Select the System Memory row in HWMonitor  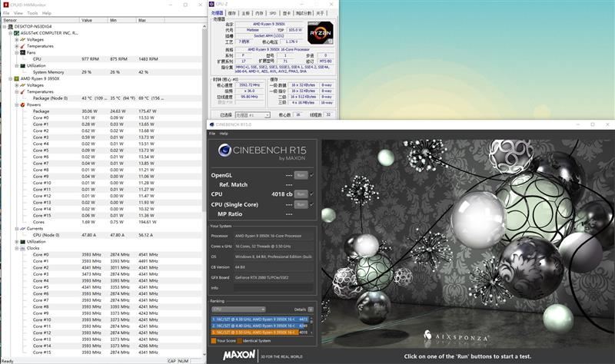(102, 72)
